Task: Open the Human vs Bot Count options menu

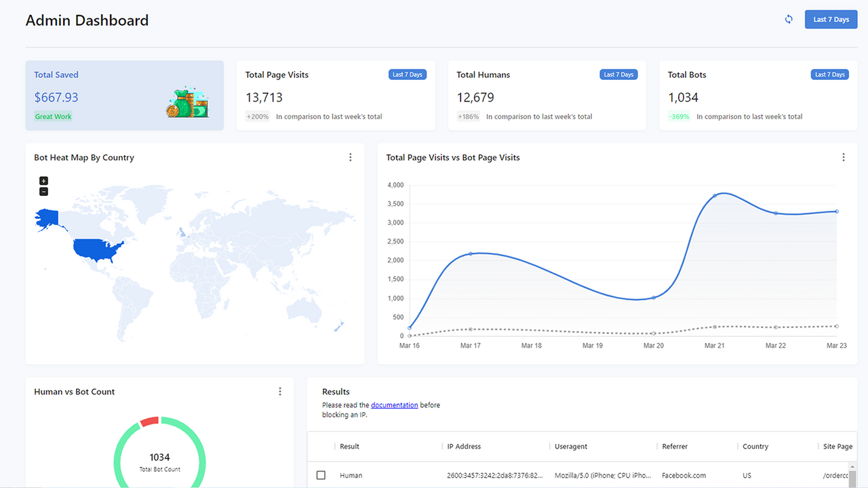Action: click(279, 391)
